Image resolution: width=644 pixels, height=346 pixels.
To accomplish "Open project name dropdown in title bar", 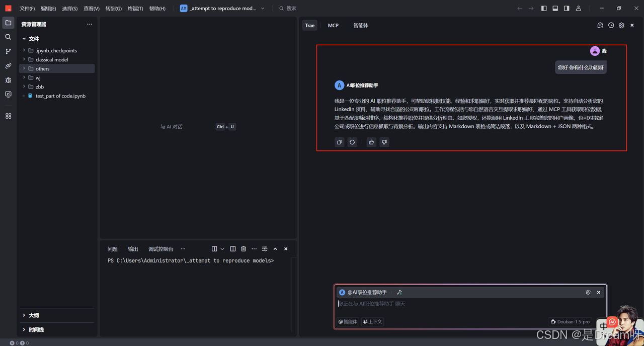I will pyautogui.click(x=222, y=9).
